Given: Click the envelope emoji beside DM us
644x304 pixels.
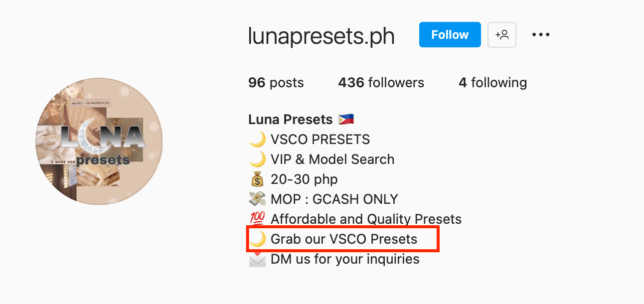Looking at the screenshot, I should (x=257, y=259).
